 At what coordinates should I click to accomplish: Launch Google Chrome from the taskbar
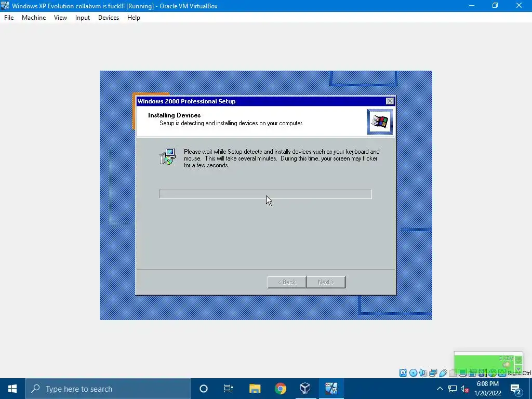[280, 389]
